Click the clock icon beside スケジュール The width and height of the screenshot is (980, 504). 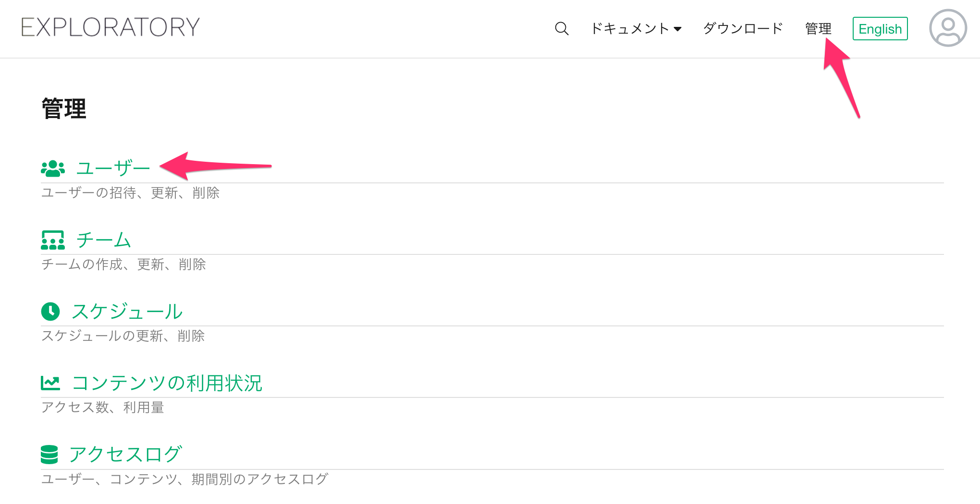coord(50,311)
